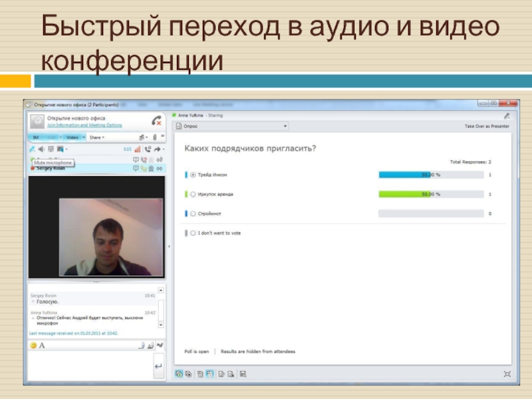Open the dial pad grid icon

click(51, 149)
